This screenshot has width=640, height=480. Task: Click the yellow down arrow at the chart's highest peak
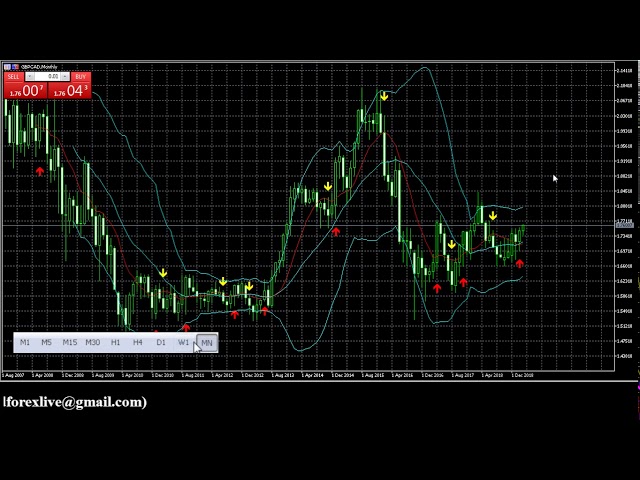point(384,96)
